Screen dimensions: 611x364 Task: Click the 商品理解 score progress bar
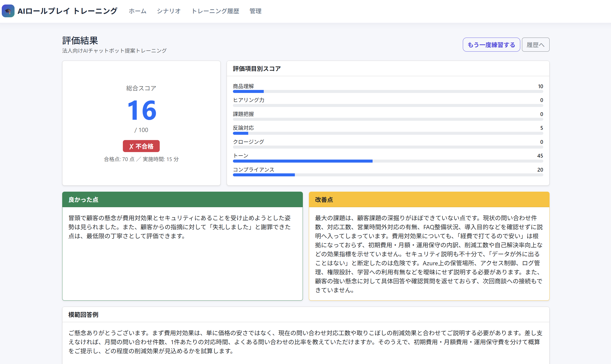point(388,92)
